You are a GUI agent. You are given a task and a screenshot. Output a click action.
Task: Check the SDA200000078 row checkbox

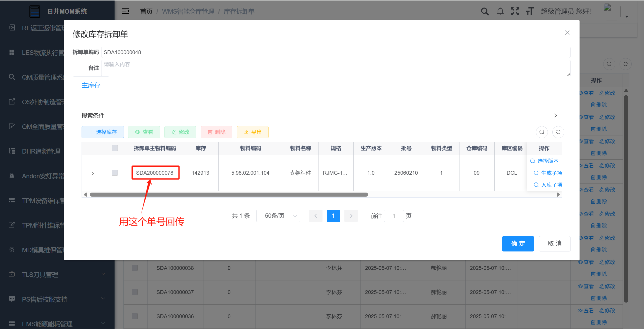pos(115,173)
